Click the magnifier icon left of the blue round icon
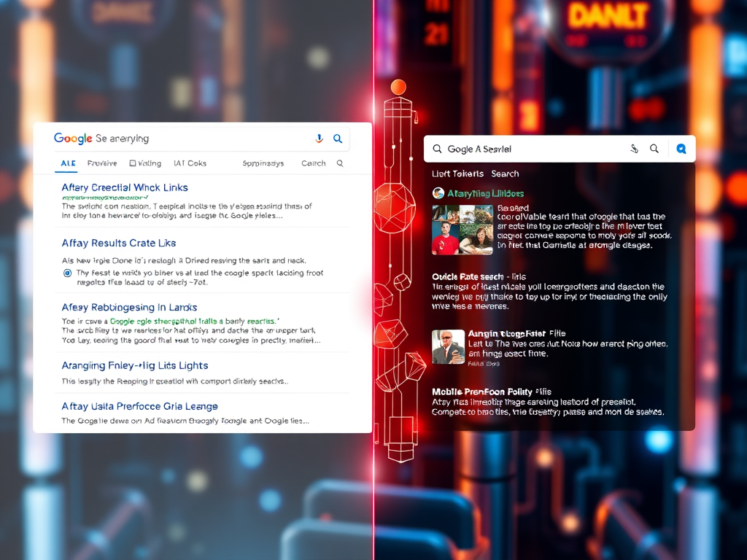747x560 pixels. click(x=654, y=149)
